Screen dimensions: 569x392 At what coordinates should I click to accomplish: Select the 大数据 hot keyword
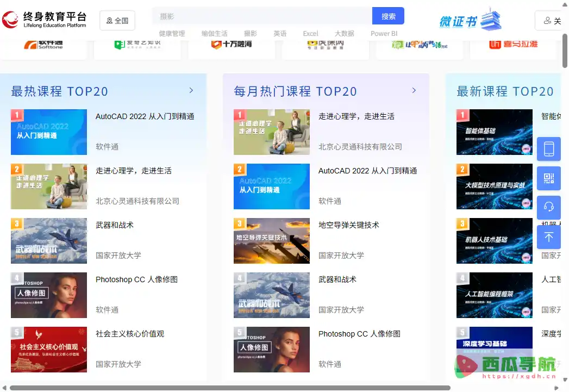point(345,33)
